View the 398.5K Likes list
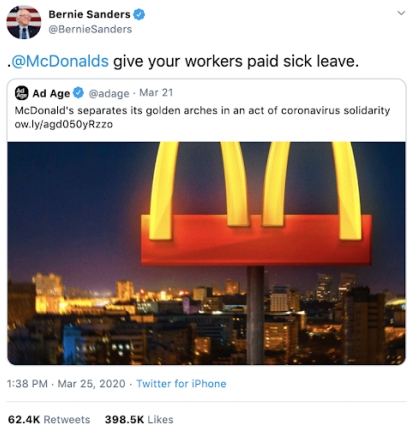Screen dimensions: 410x434 click(139, 419)
